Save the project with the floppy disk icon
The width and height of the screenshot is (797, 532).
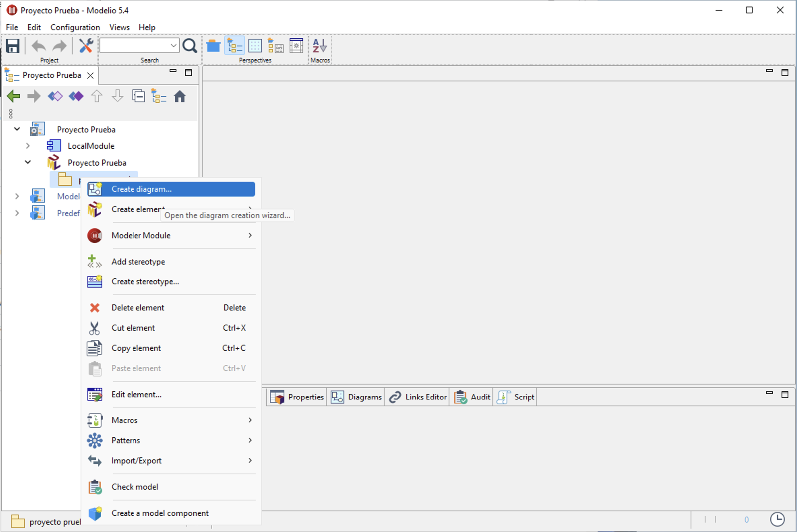point(13,46)
